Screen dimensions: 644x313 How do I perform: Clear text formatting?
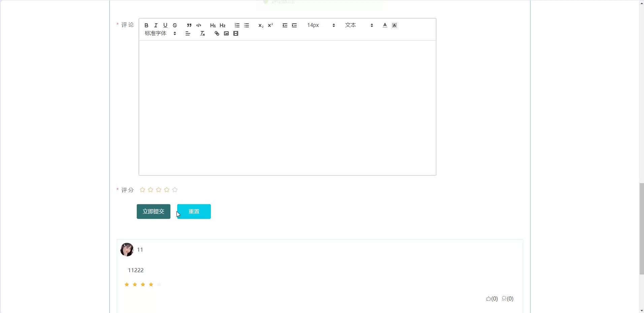(202, 33)
